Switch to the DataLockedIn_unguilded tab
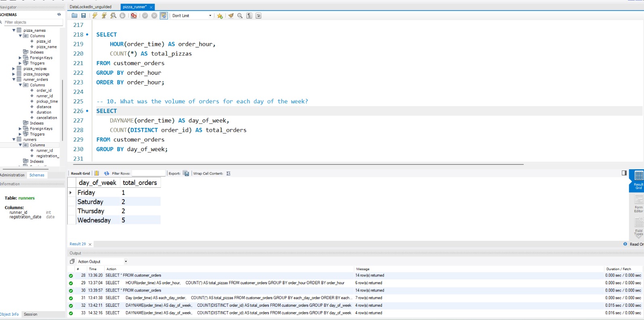This screenshot has width=644, height=320. point(91,7)
